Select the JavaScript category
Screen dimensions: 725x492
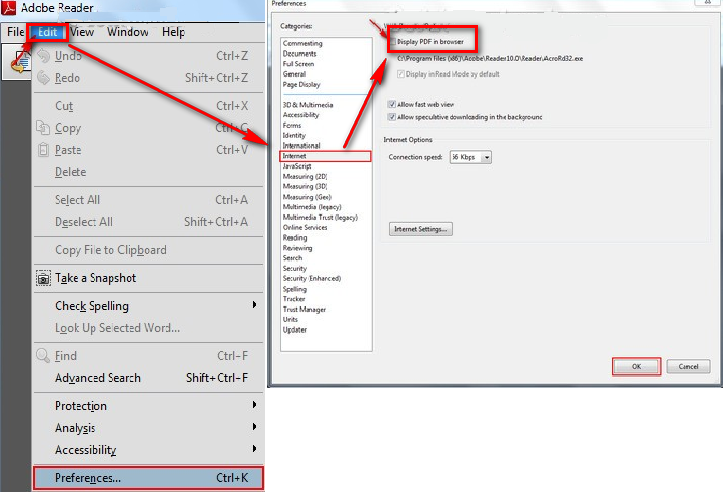(297, 166)
